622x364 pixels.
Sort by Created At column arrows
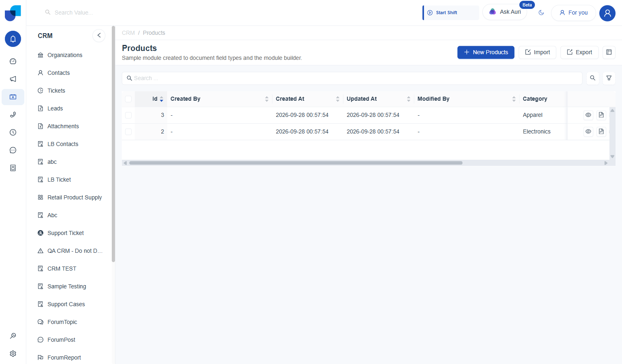point(337,99)
